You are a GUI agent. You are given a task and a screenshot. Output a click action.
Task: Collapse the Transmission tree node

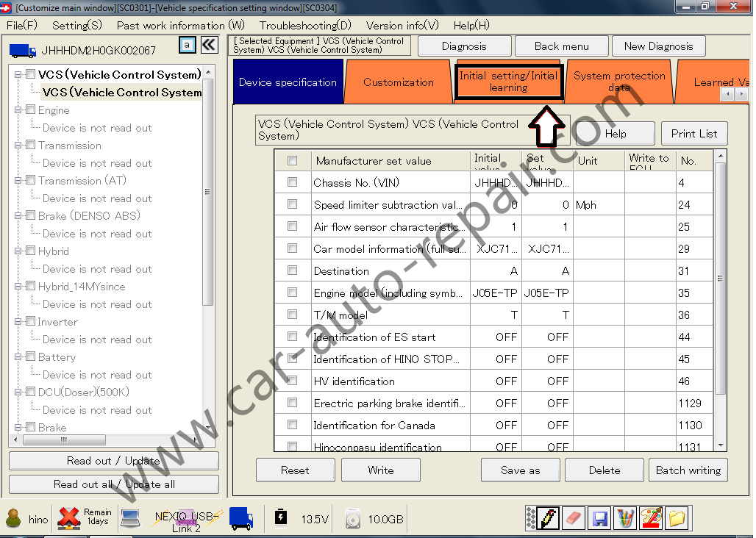(x=18, y=145)
